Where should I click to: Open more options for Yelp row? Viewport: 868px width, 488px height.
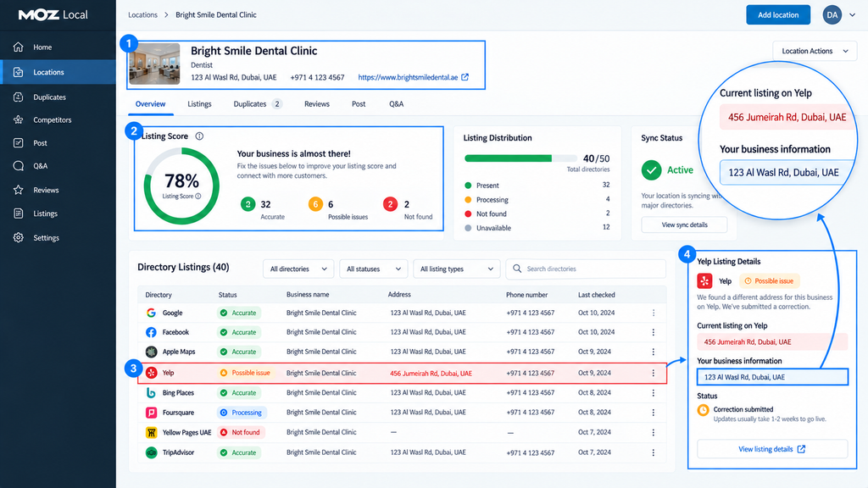654,373
